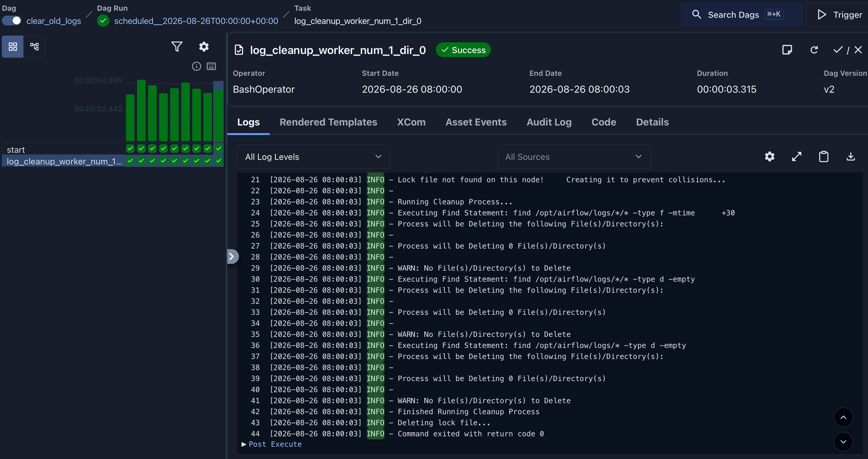The image size is (868, 459).
Task: Select the start task row
Action: 64,149
